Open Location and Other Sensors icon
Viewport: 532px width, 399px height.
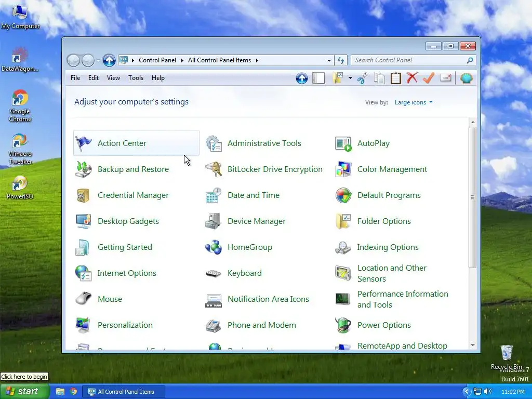coord(343,273)
